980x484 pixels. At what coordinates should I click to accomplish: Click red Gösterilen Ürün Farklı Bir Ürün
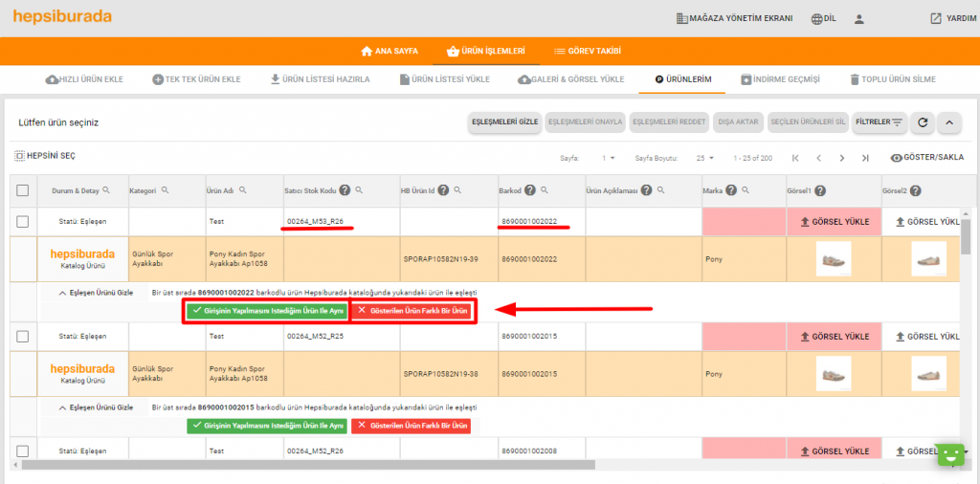412,311
